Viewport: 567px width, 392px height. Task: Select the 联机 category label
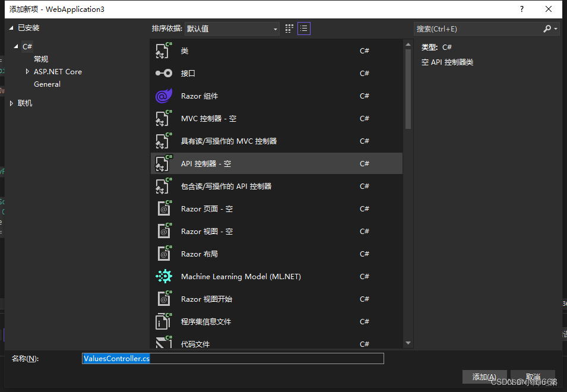(25, 103)
